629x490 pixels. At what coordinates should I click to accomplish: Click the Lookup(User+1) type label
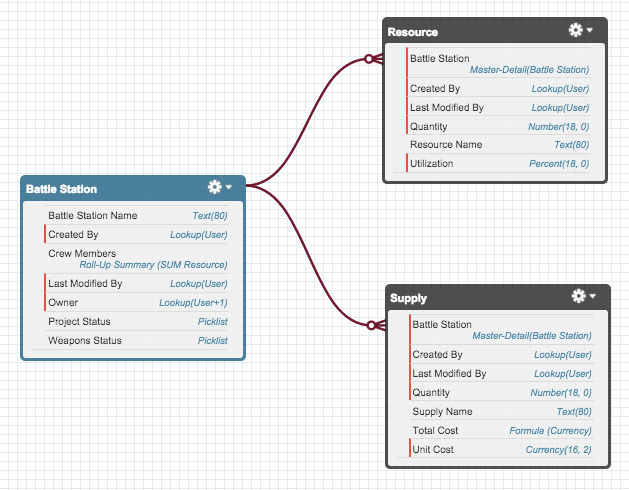pos(193,303)
